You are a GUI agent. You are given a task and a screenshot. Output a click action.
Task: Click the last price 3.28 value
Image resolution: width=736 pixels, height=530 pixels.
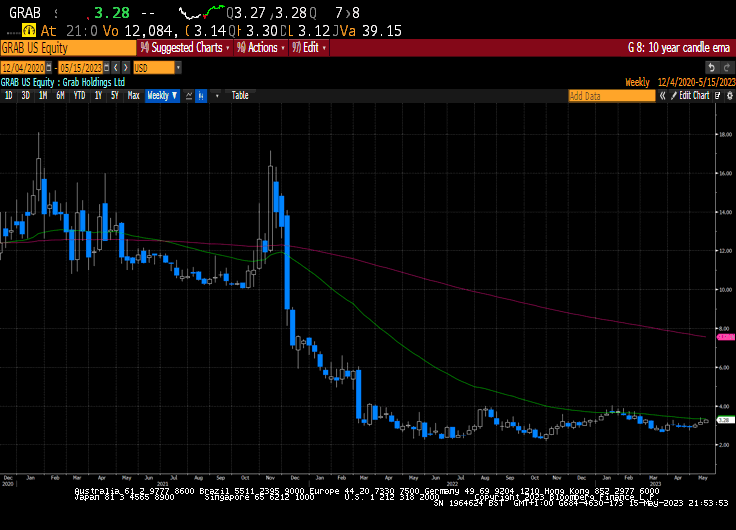point(112,13)
